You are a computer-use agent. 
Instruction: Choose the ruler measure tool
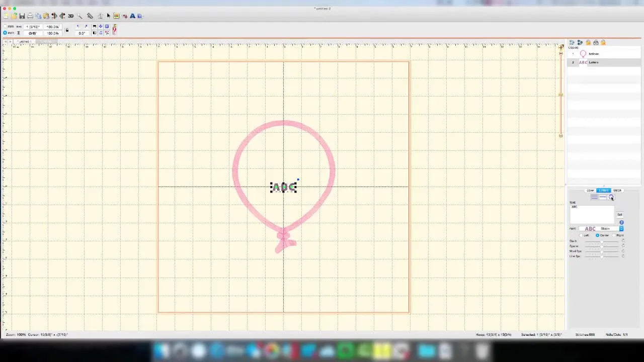pos(90,16)
